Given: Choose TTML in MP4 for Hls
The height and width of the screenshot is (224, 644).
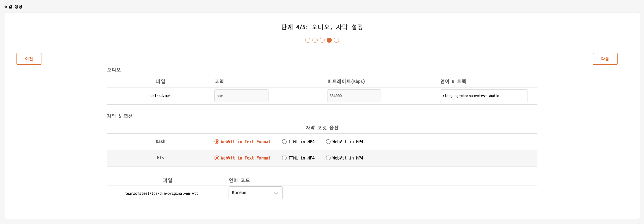Looking at the screenshot, I should [x=284, y=158].
